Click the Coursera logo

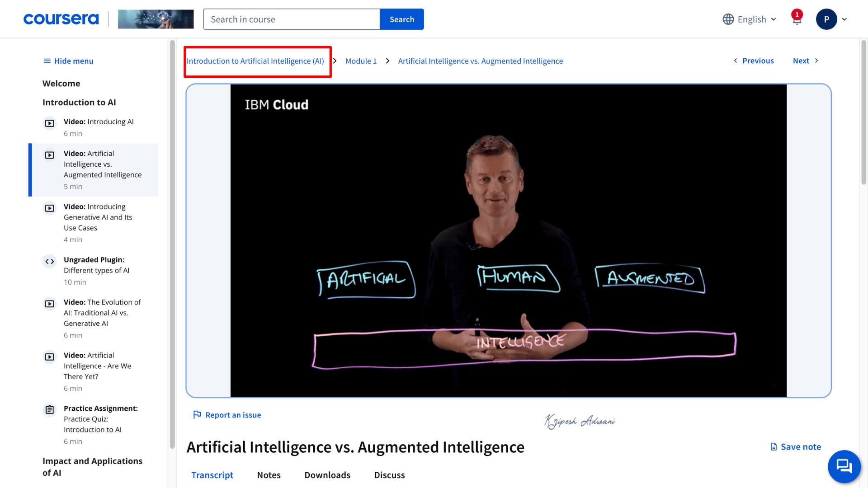click(61, 19)
